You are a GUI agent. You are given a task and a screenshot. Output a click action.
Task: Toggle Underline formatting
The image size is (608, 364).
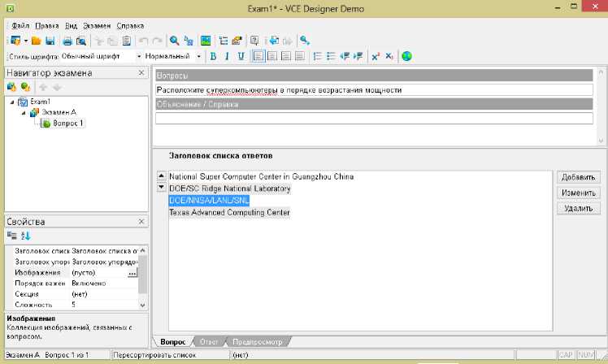point(241,56)
